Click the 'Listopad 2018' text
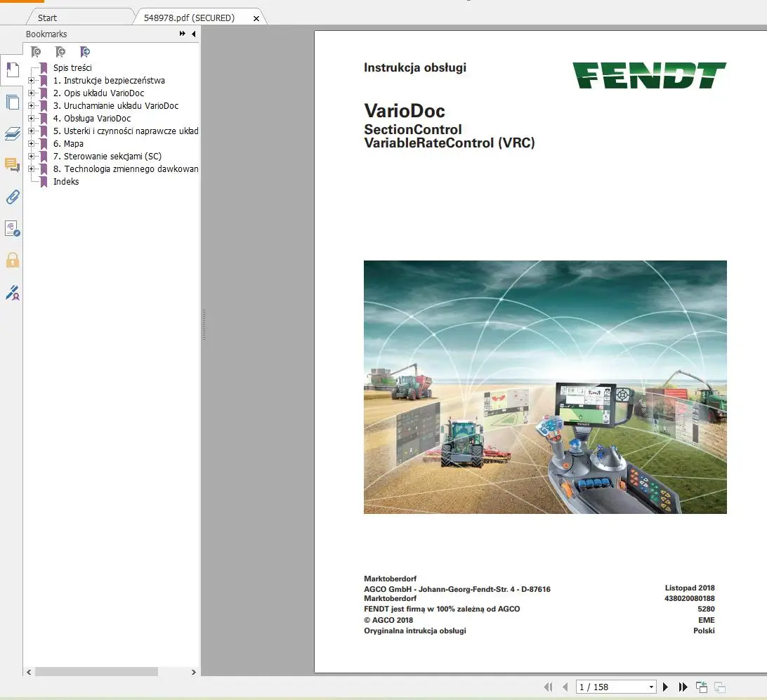This screenshot has height=700, width=767. (690, 588)
